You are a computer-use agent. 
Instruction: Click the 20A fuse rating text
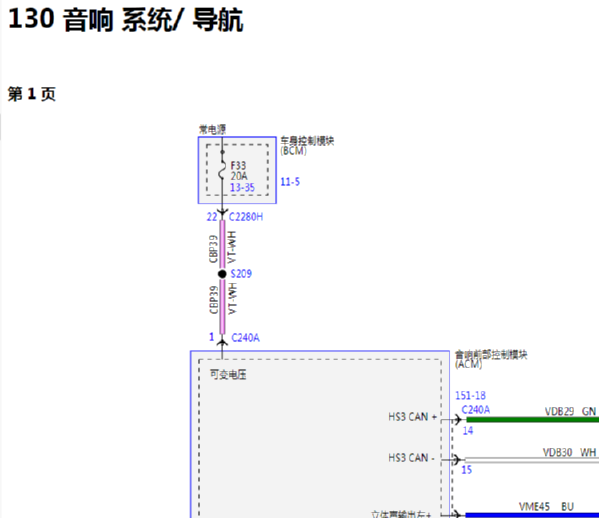(239, 176)
